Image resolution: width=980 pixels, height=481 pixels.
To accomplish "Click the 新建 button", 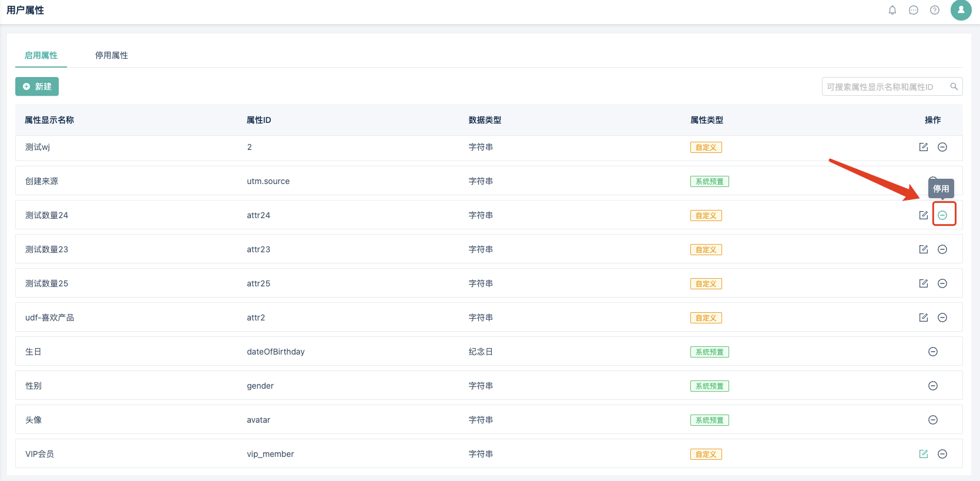I will pyautogui.click(x=37, y=86).
